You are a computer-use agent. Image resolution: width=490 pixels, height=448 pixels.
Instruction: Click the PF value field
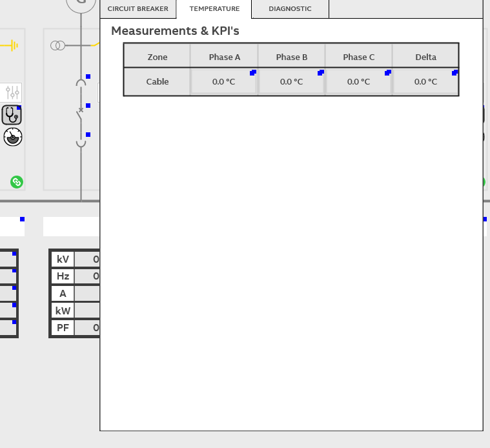[x=87, y=328]
